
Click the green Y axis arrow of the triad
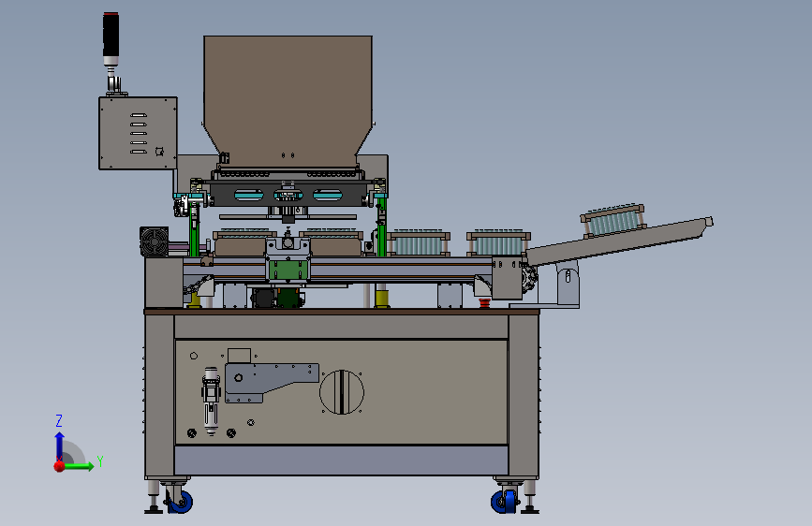point(78,466)
